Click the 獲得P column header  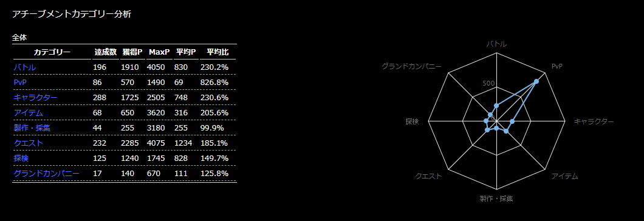pyautogui.click(x=132, y=52)
